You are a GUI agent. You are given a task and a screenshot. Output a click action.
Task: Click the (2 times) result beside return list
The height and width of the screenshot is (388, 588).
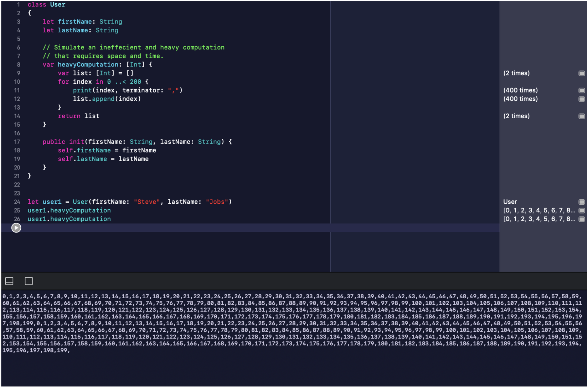(516, 116)
